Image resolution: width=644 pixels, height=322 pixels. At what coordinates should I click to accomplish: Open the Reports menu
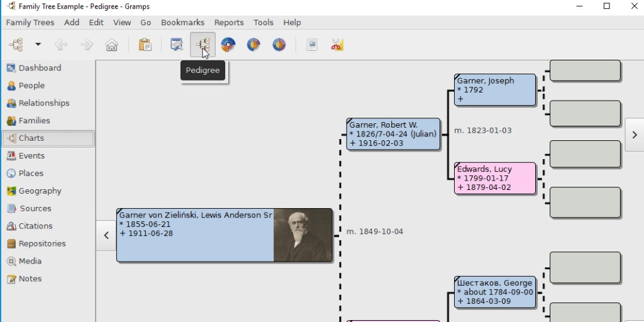(229, 23)
